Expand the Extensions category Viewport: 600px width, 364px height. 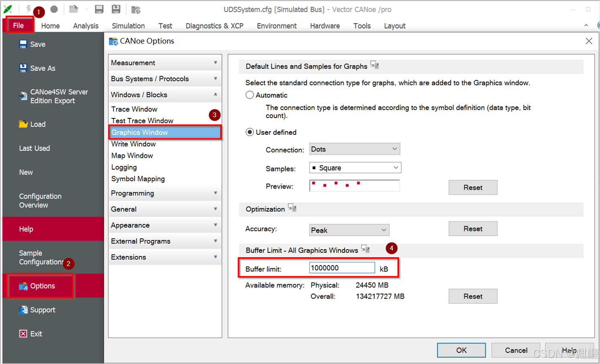[x=165, y=257]
